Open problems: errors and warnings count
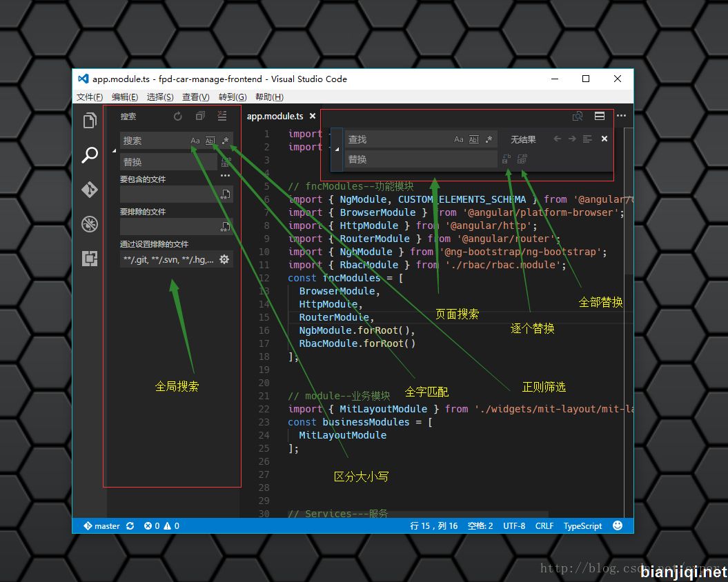Screen dimensions: 728x582 [x=161, y=526]
